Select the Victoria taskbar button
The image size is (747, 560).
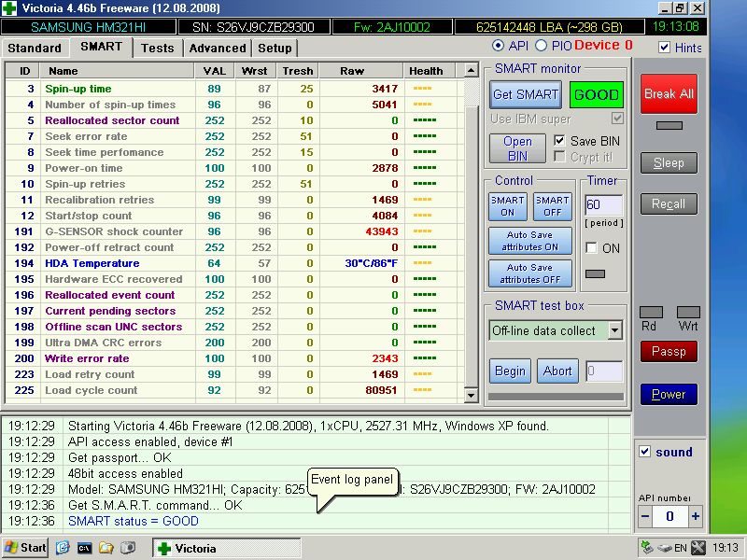coord(226,548)
